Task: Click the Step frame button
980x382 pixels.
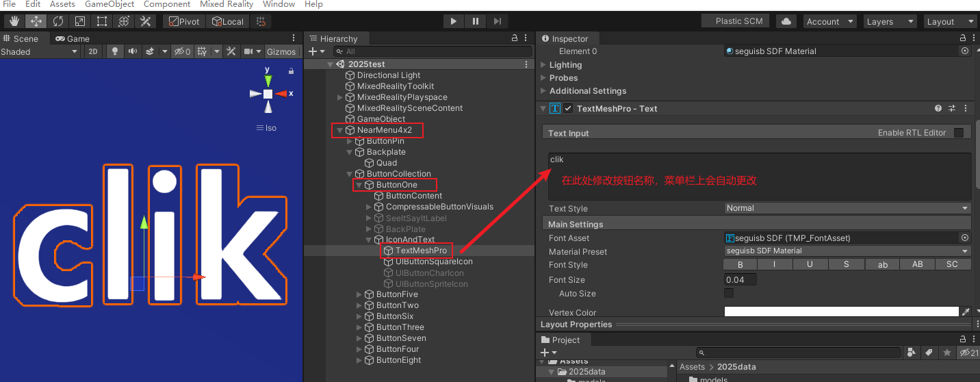Action: coord(498,22)
